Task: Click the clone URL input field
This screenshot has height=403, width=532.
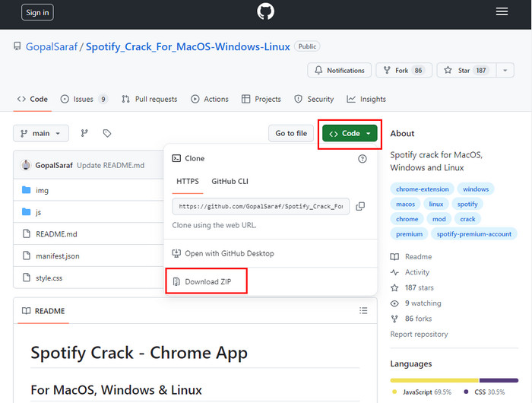Action: [261, 206]
